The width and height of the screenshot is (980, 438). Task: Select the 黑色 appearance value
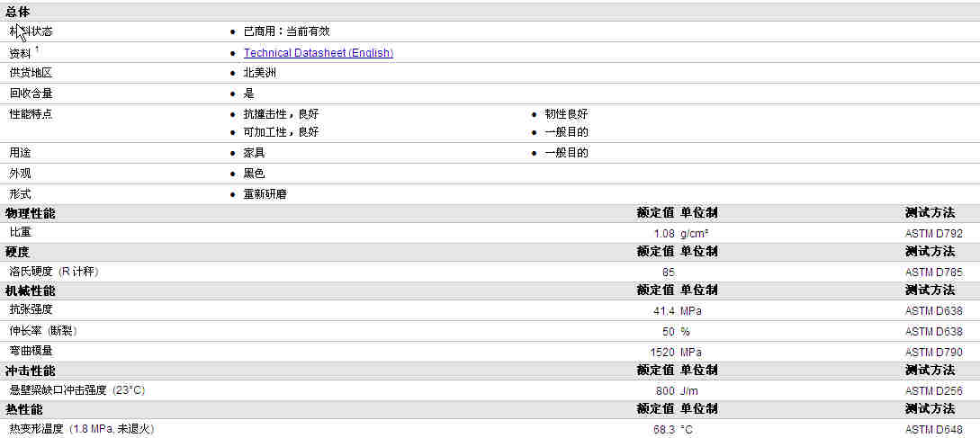[255, 173]
